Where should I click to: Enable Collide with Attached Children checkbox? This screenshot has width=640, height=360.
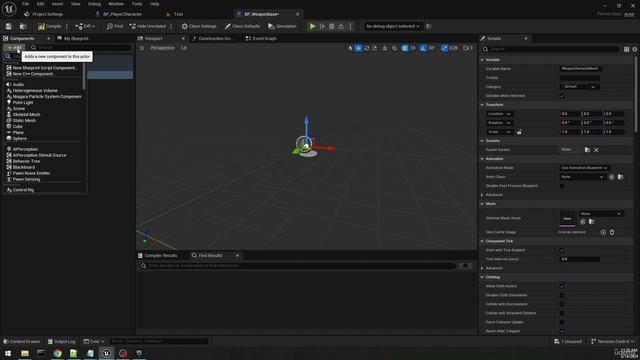562,313
